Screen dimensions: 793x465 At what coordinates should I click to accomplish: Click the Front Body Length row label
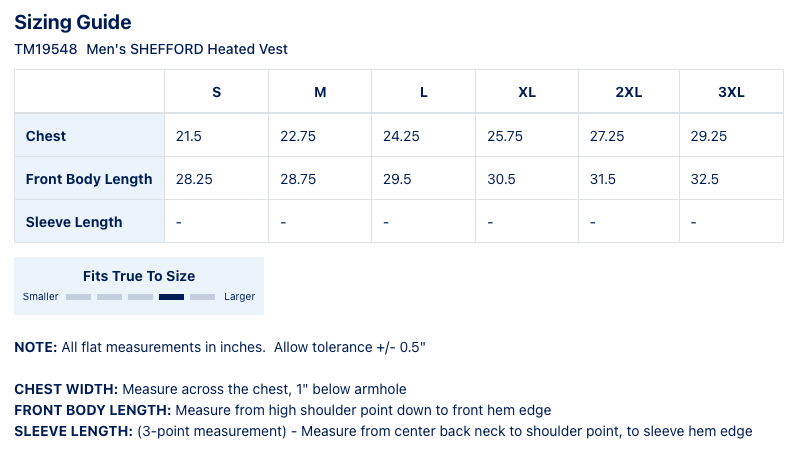coord(89,179)
